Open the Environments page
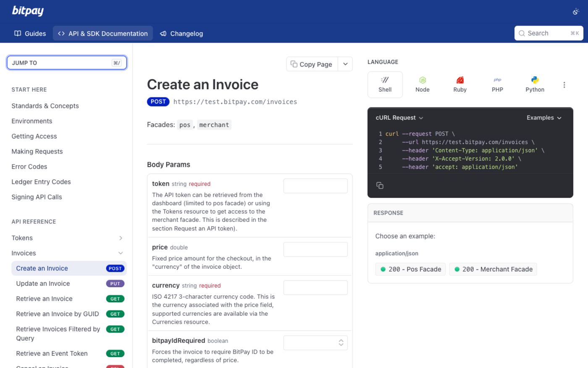This screenshot has height=368, width=588. (x=32, y=121)
